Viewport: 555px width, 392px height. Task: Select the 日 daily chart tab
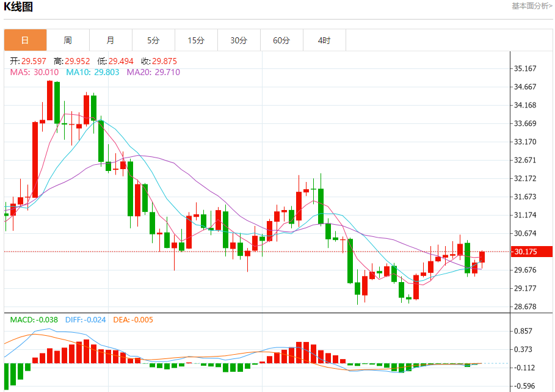[25, 40]
